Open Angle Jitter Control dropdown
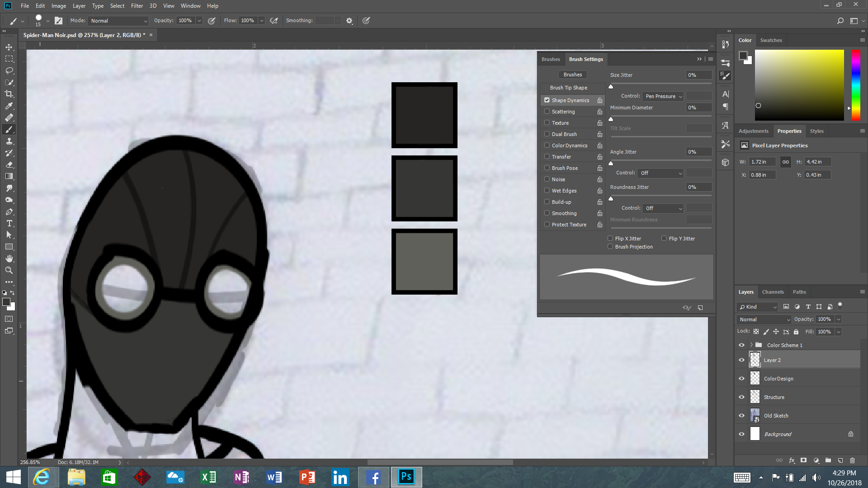The image size is (868, 488). (x=660, y=173)
